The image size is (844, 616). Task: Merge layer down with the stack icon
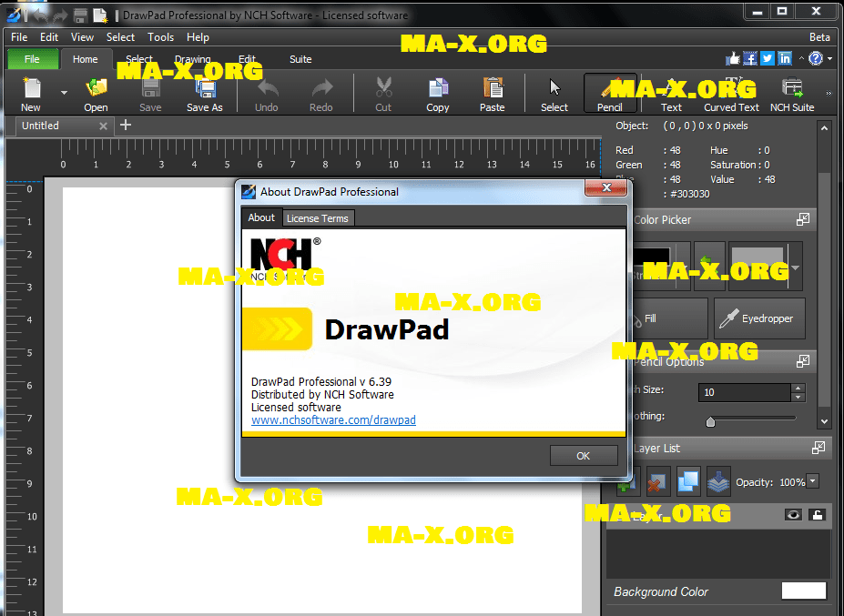(718, 481)
